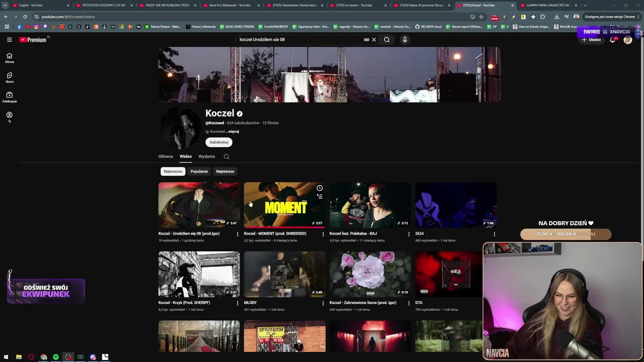Open File Explorer from the taskbar

point(19,357)
